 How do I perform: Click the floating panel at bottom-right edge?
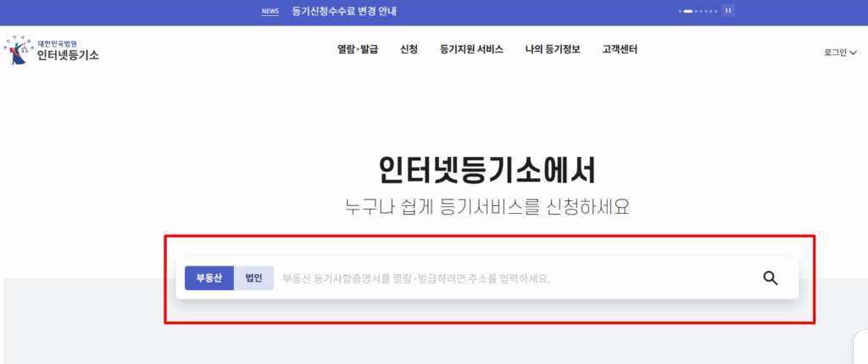coord(860,348)
